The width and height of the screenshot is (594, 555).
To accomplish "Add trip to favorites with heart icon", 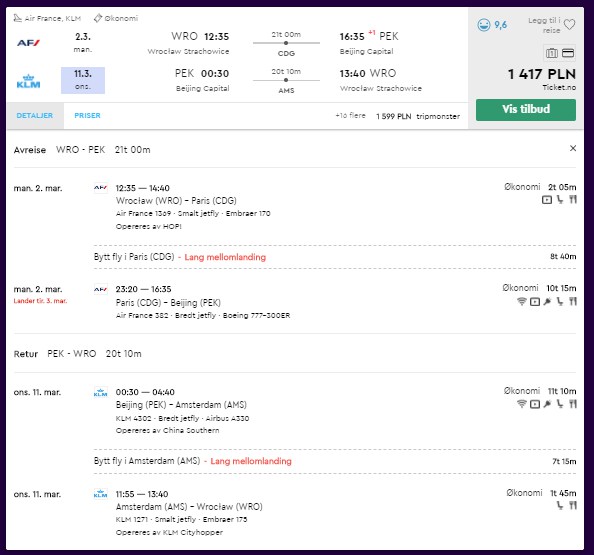I will 569,25.
